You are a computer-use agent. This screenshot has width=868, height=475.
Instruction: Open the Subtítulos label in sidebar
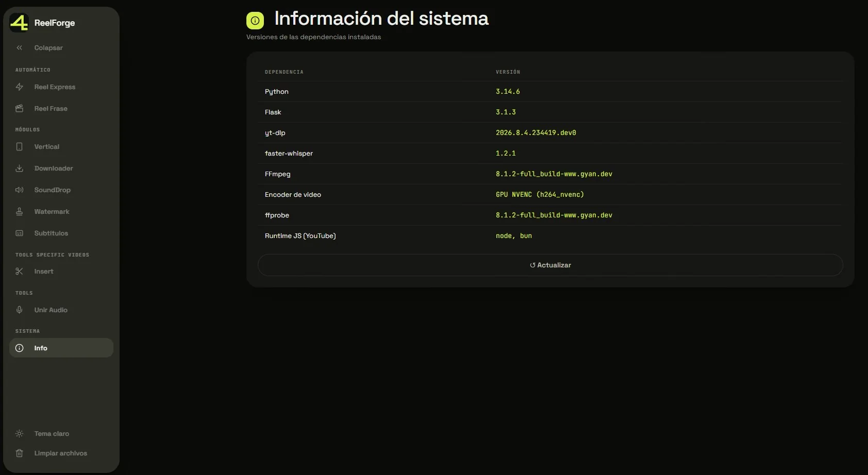pos(51,233)
